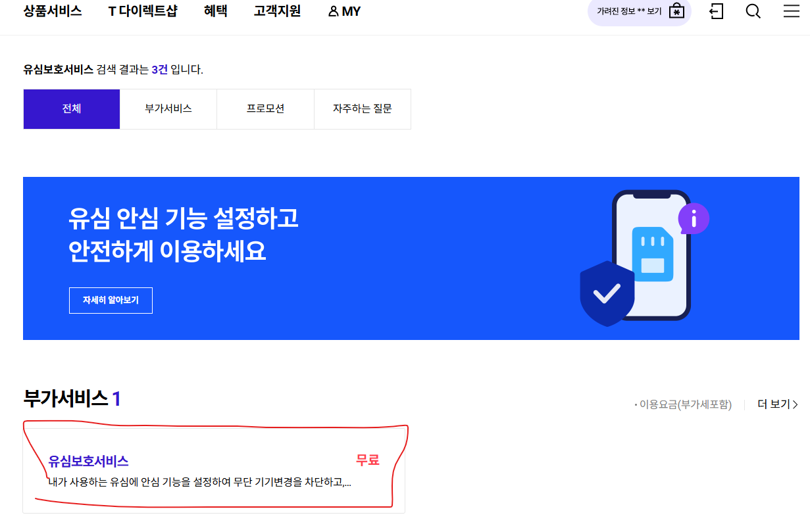Open the 고객지원 menu

point(276,11)
